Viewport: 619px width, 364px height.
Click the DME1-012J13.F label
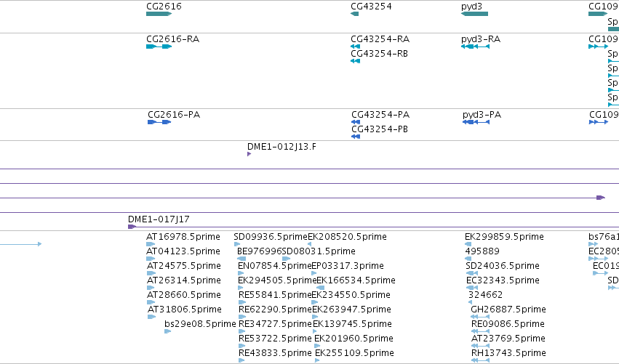pos(281,147)
